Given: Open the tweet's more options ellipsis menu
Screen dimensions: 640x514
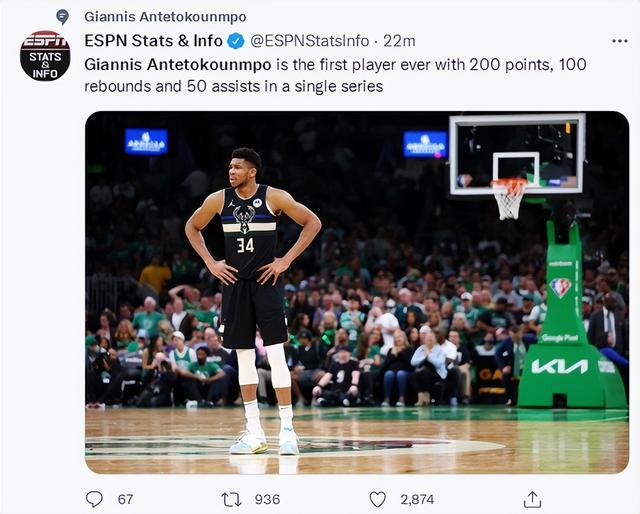Looking at the screenshot, I should click(x=619, y=41).
